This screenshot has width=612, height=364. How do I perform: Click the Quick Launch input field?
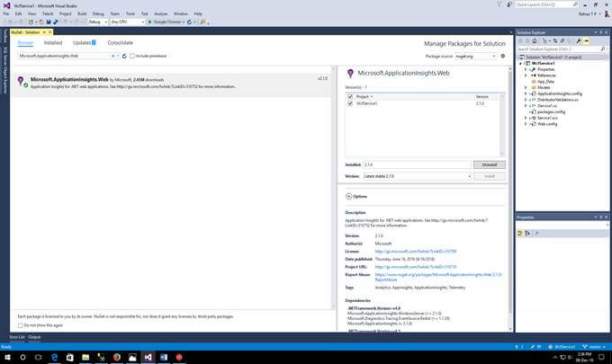(x=544, y=4)
